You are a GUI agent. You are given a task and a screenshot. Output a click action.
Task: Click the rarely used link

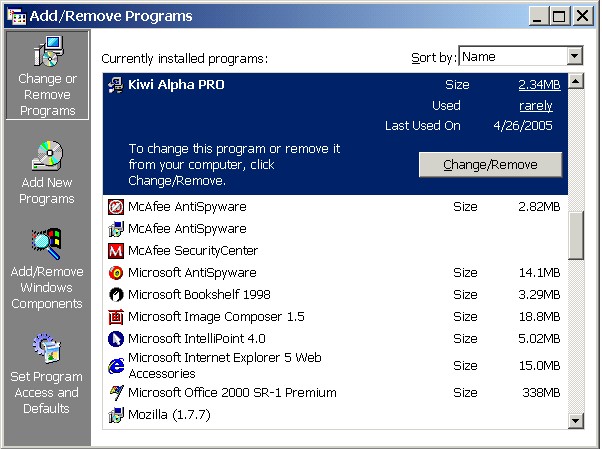coord(536,106)
